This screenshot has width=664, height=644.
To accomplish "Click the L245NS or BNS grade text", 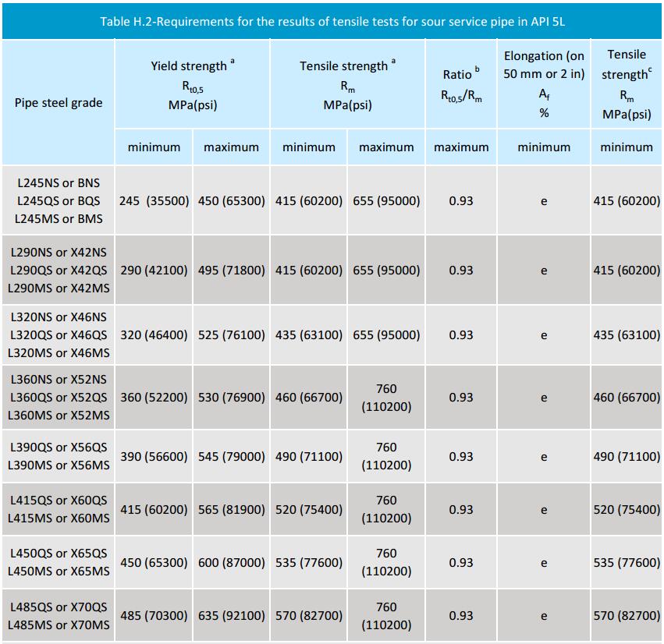I will 59,182.
